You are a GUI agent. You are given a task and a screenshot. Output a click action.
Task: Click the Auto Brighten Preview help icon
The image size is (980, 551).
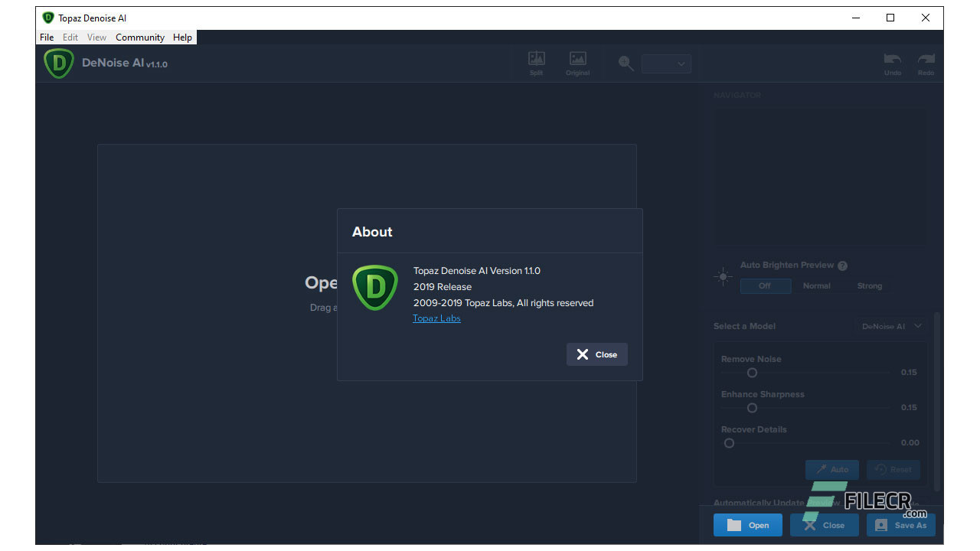[842, 266]
